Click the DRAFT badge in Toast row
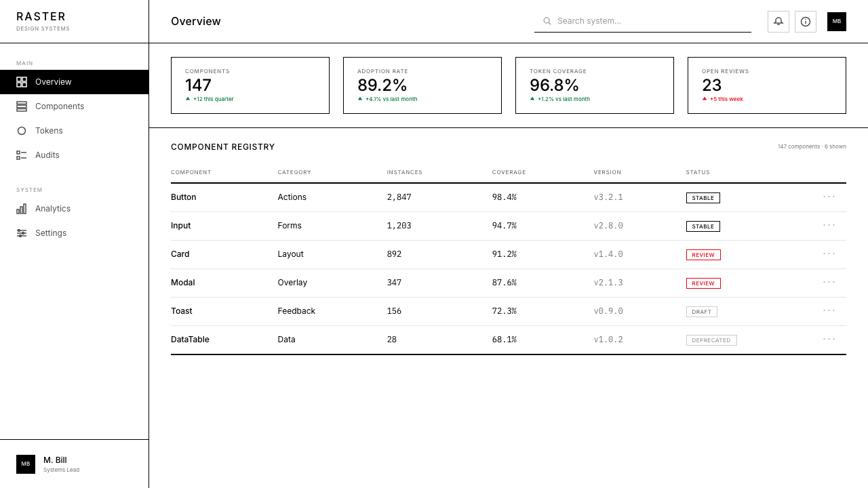The width and height of the screenshot is (868, 488). pos(702,312)
